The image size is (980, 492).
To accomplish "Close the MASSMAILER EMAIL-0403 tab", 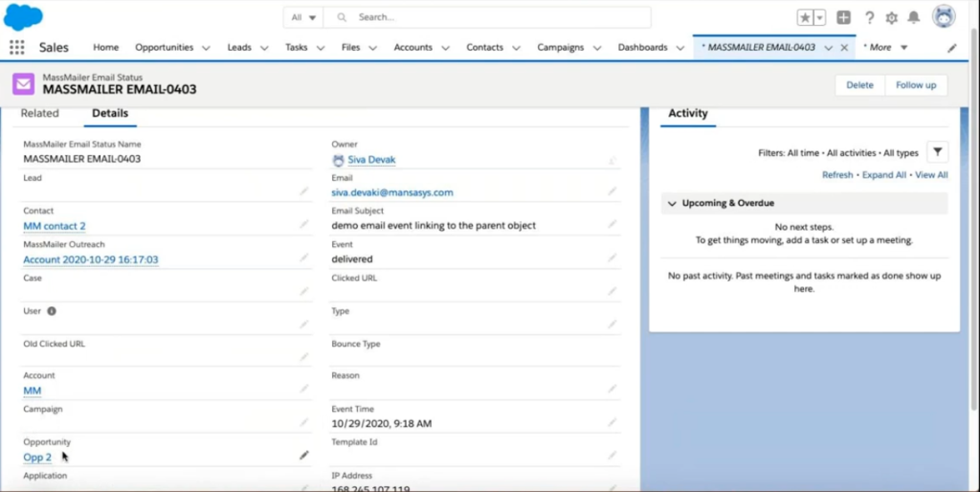I will 844,48.
